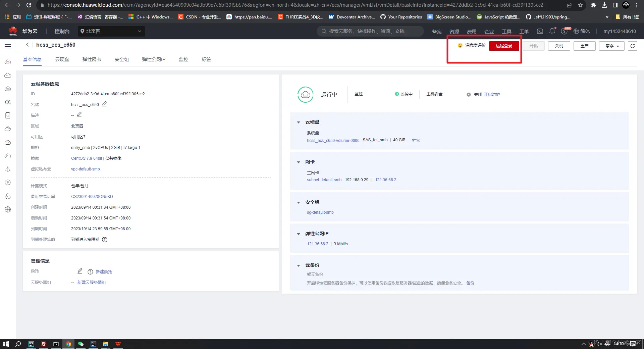Open the 更多 actions dropdown

point(611,46)
